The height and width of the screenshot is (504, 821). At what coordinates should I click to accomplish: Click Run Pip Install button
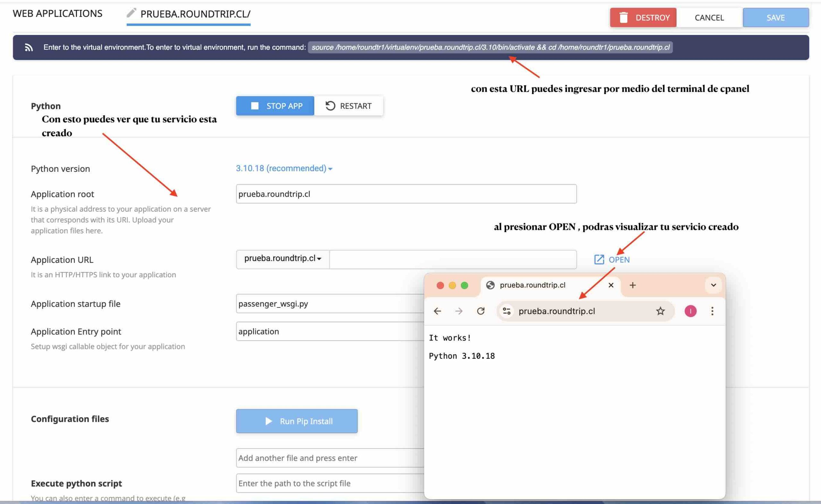click(297, 421)
